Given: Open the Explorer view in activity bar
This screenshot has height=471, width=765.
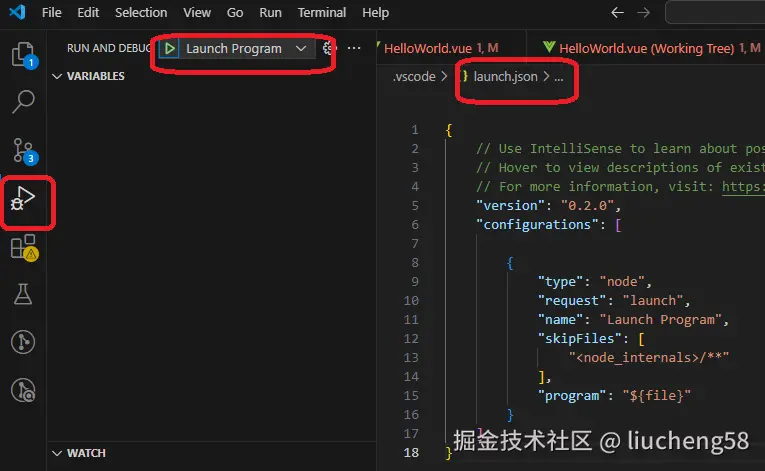Looking at the screenshot, I should (23, 55).
